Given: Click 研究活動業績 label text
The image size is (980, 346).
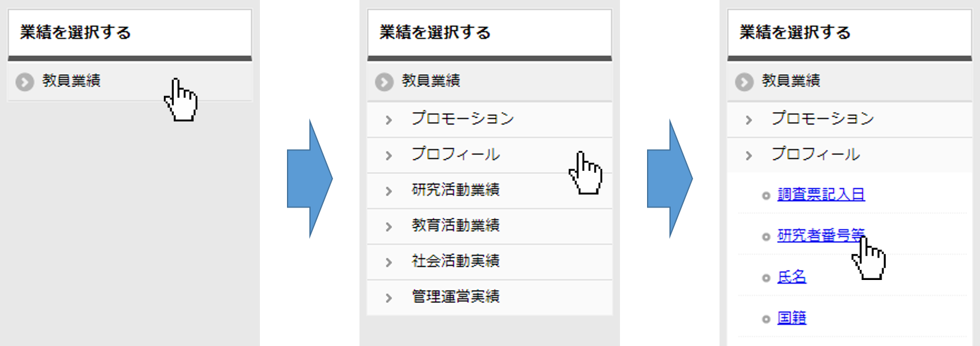Looking at the screenshot, I should [x=456, y=190].
